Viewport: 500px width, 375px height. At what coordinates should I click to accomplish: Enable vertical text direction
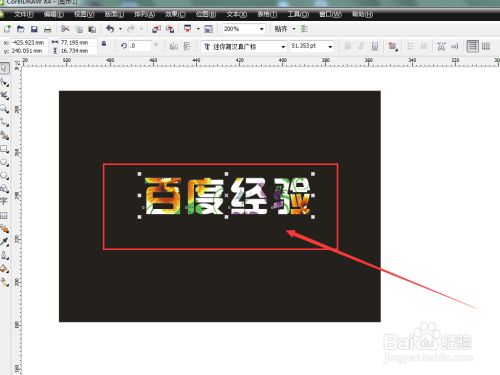(486, 46)
